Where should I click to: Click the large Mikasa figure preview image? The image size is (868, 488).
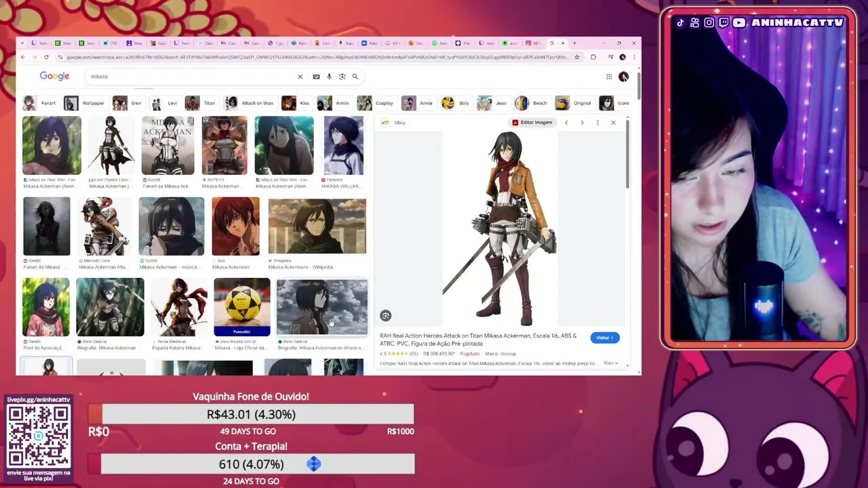click(500, 228)
